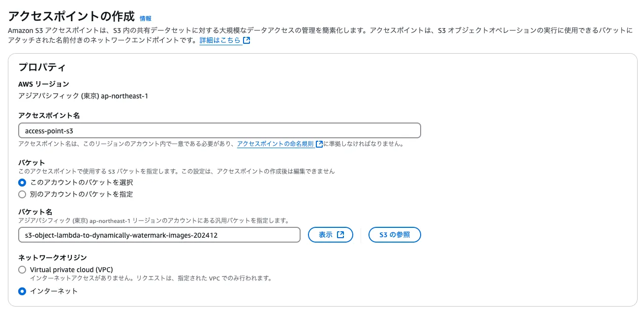Click the アクセスポイントの作成 page title
This screenshot has width=644, height=311.
(71, 16)
